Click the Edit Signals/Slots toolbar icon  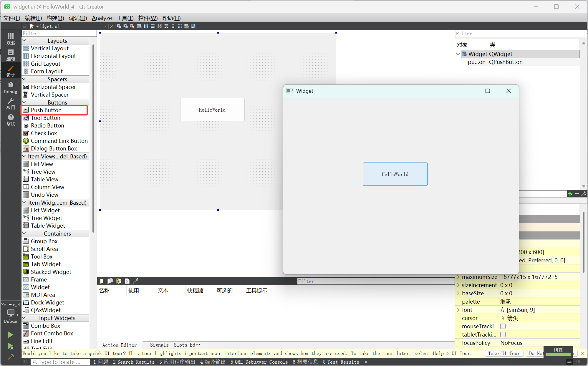(125, 26)
